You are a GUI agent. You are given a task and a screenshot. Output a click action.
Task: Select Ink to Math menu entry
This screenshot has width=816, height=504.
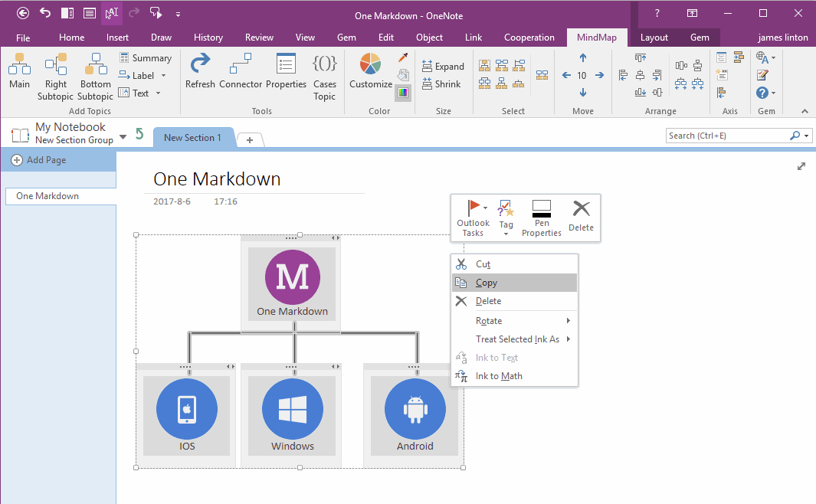point(515,375)
